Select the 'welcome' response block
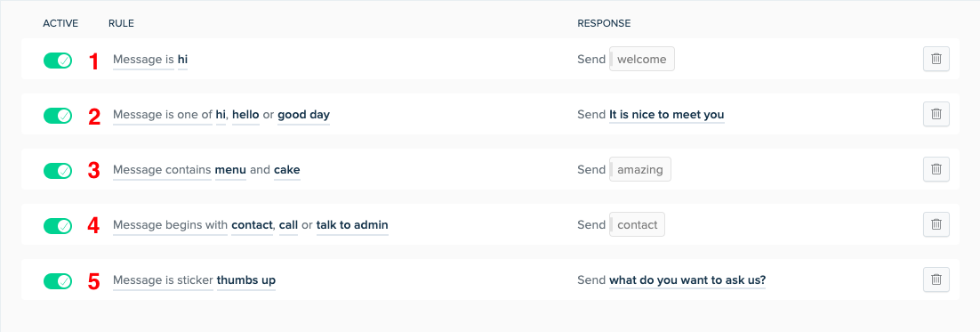980x332 pixels. pyautogui.click(x=642, y=60)
